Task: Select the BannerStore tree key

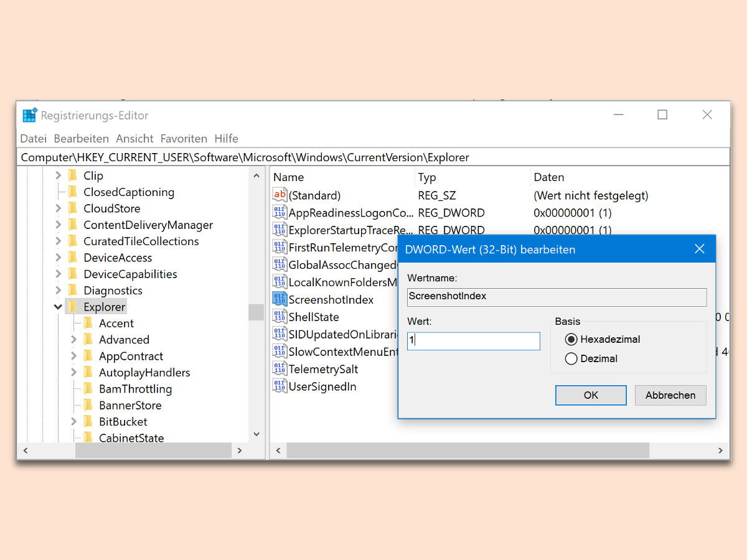Action: point(130,405)
